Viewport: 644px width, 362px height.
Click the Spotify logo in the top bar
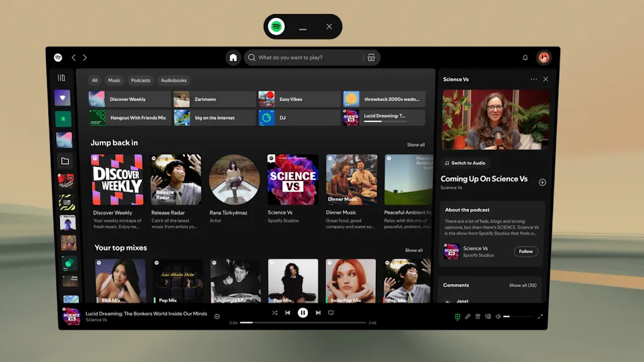tap(58, 57)
